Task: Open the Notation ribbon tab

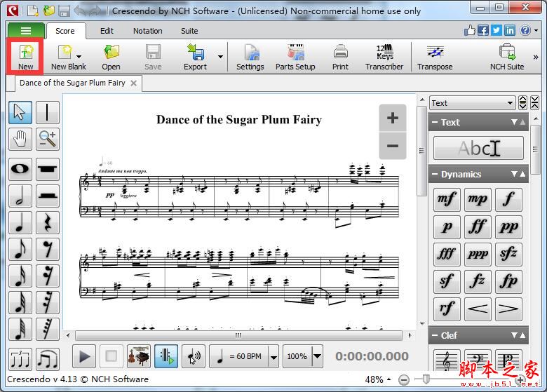Action: pyautogui.click(x=147, y=31)
